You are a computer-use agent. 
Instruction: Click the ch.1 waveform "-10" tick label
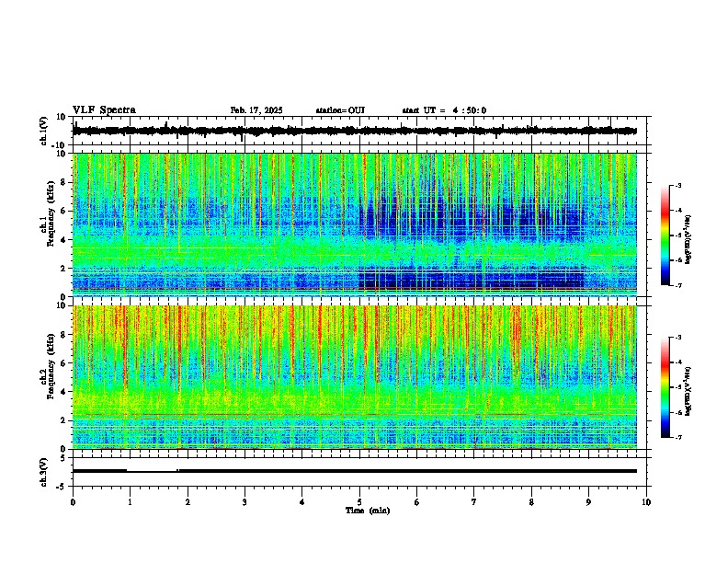click(60, 145)
